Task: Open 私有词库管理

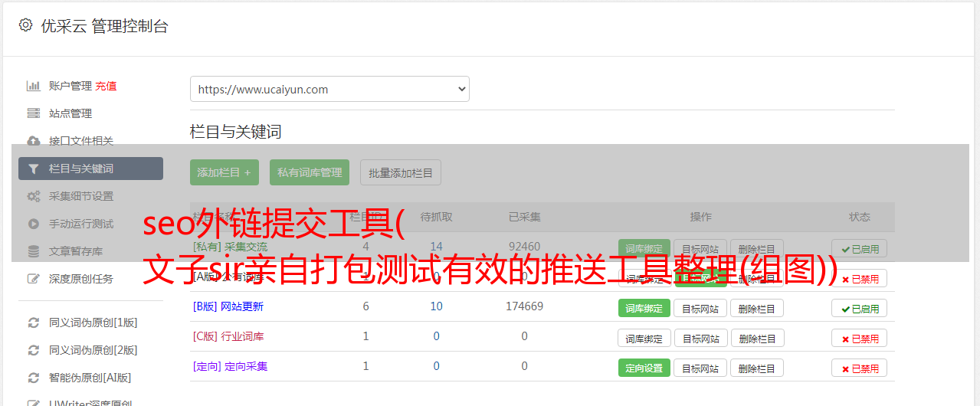Action: point(310,172)
